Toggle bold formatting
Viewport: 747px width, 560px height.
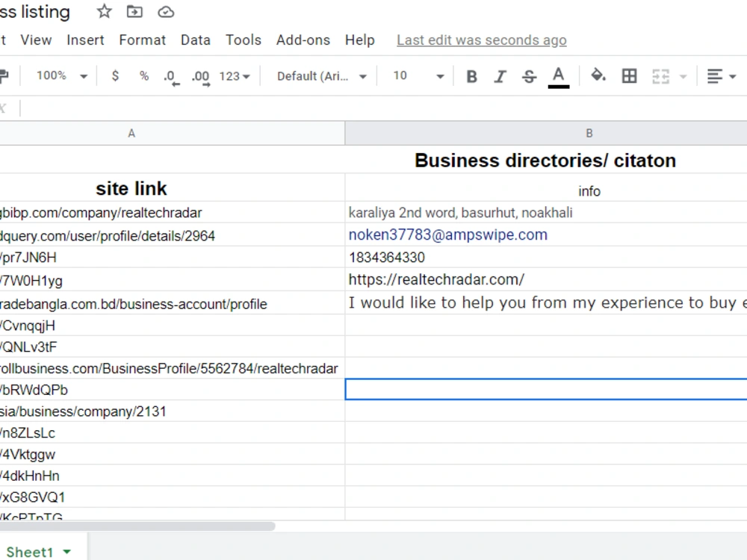(471, 76)
